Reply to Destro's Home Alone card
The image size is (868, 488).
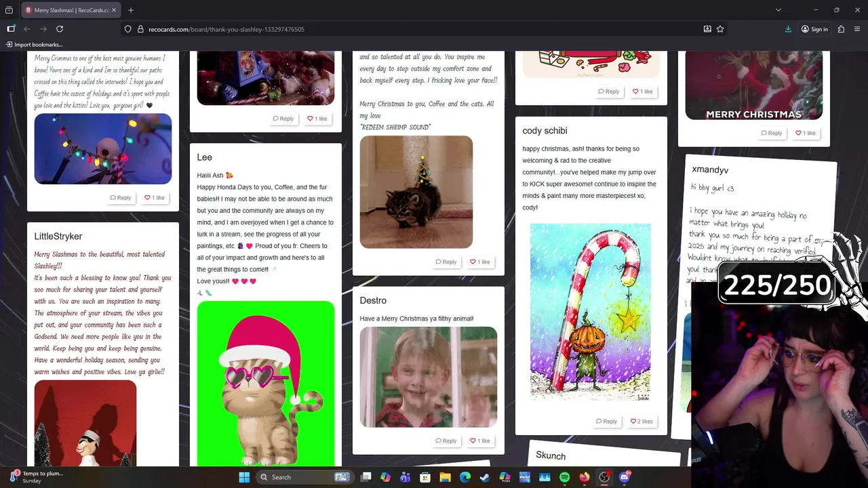pos(446,441)
